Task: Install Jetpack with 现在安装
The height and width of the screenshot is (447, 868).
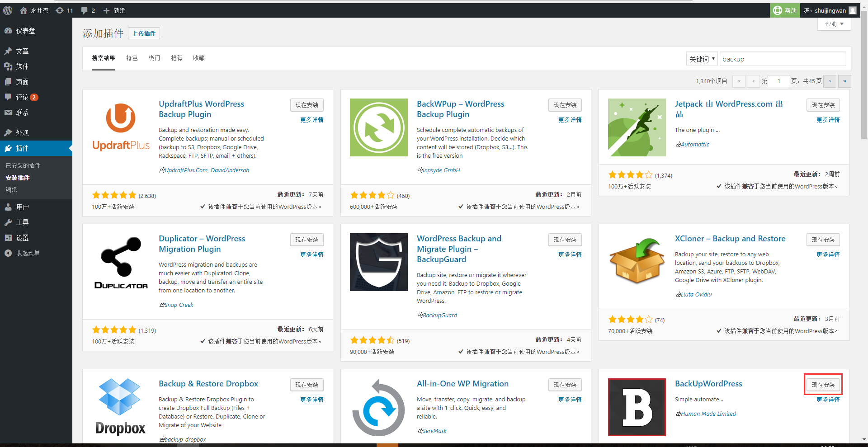Action: (x=823, y=105)
